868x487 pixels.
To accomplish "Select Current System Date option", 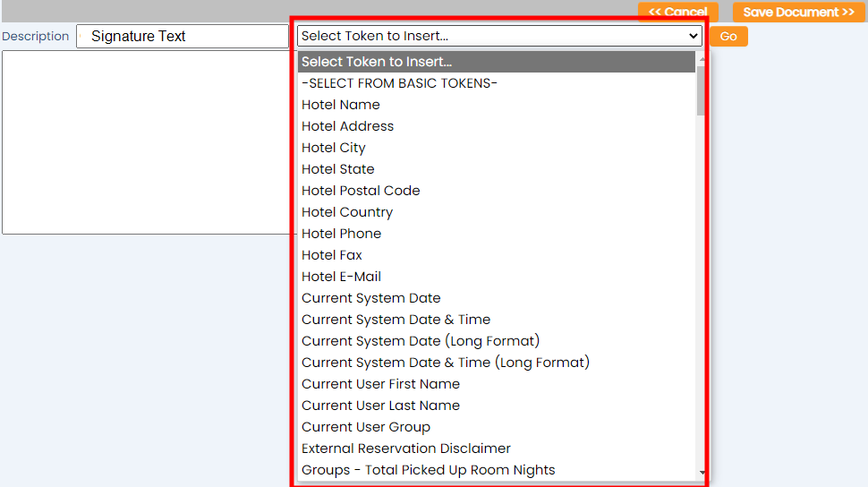I will [496, 298].
